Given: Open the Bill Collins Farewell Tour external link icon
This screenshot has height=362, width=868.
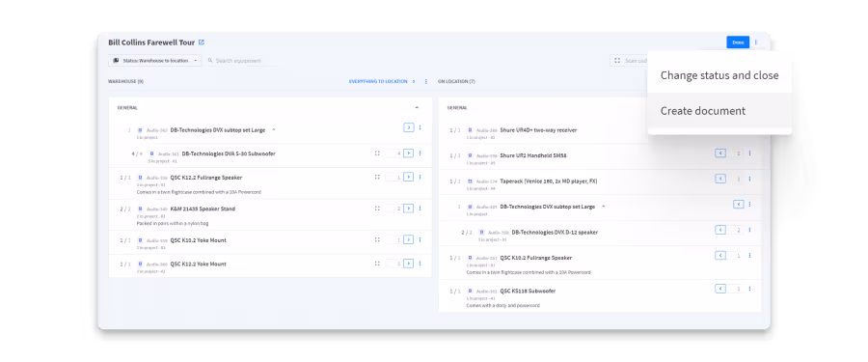Looking at the screenshot, I should point(202,42).
